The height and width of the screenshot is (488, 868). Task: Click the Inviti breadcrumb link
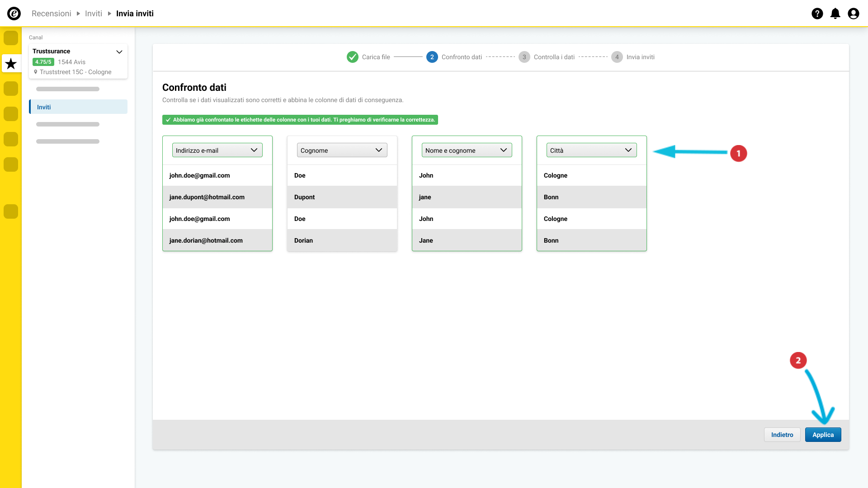point(94,14)
